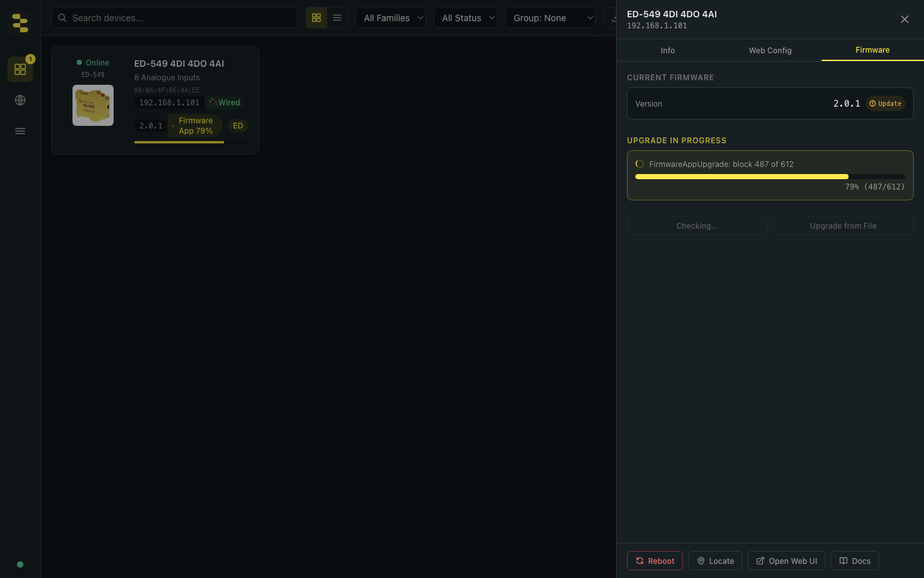Switch to the Firmware tab
The image size is (924, 578).
click(873, 50)
